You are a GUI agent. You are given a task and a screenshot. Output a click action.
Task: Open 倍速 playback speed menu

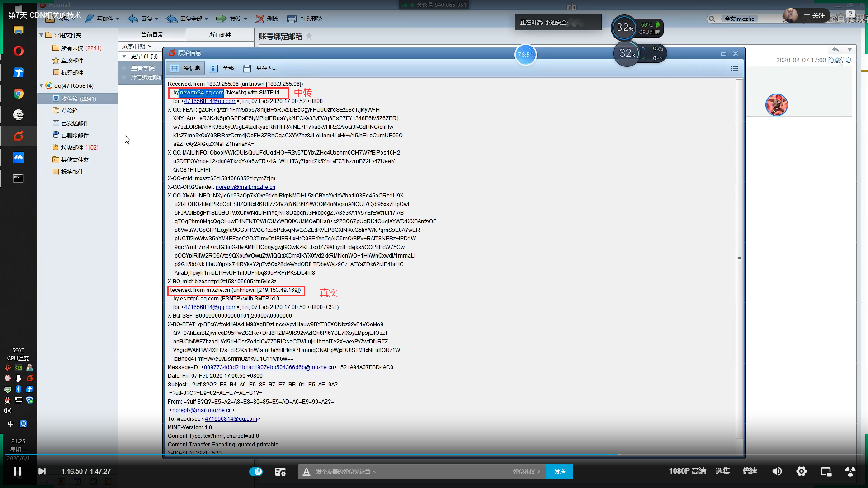[750, 471]
